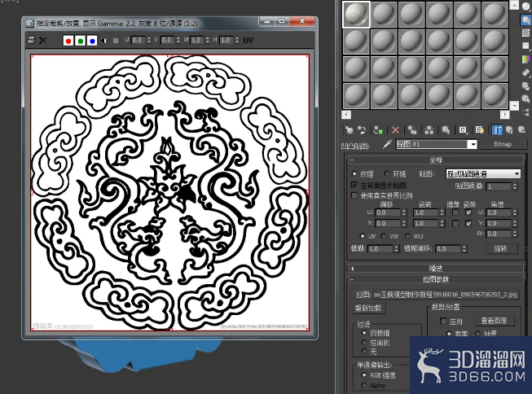Click the monochrome square icon

click(x=116, y=41)
